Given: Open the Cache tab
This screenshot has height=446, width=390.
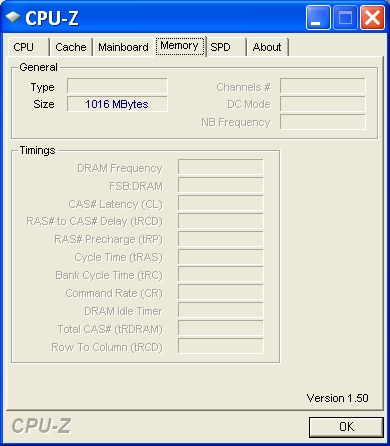Looking at the screenshot, I should [71, 47].
